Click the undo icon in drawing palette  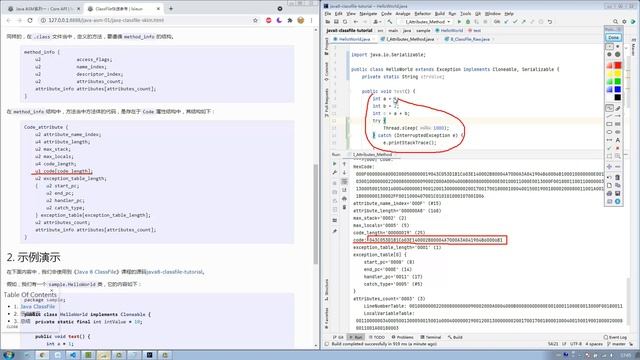pyautogui.click(x=609, y=178)
